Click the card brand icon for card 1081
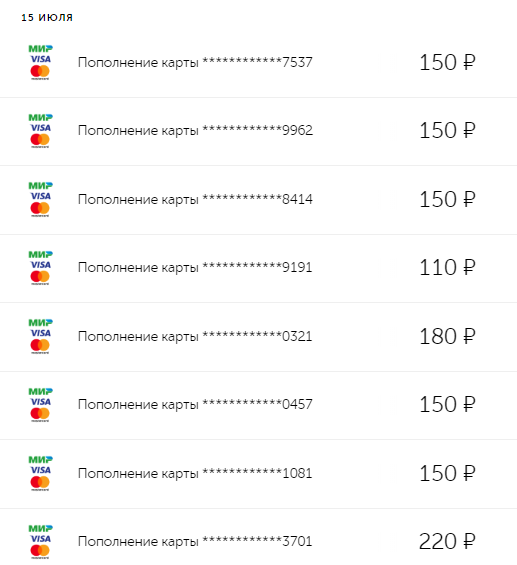Screen dimensions: 517x565 (x=40, y=473)
